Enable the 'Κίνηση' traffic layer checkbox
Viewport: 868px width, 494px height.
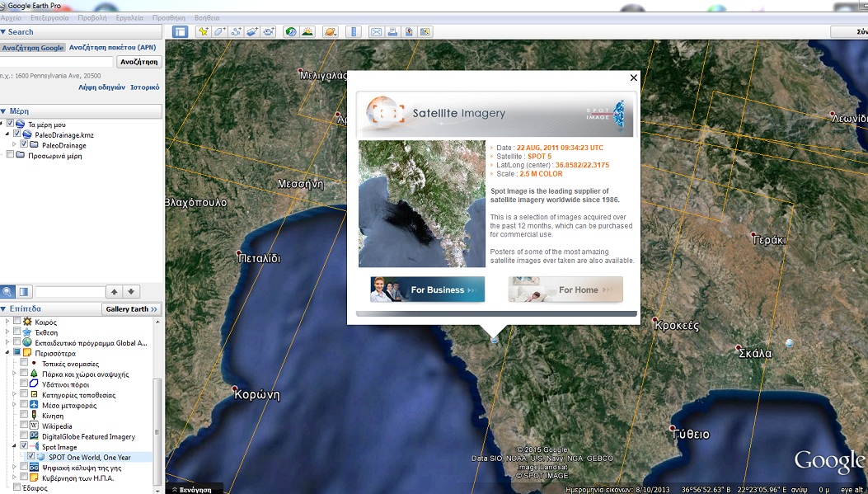(24, 415)
